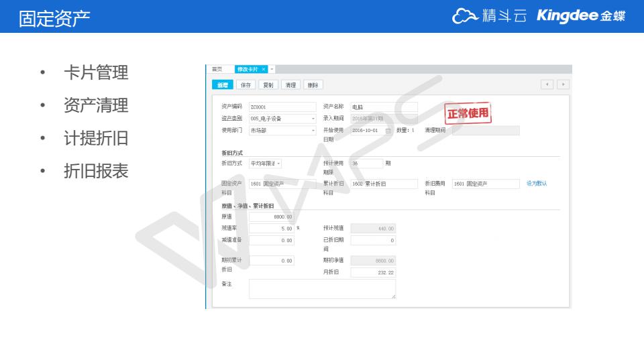Image resolution: width=644 pixels, height=362 pixels.
Task: Open the tab list dropdown arrow
Action: click(x=272, y=69)
